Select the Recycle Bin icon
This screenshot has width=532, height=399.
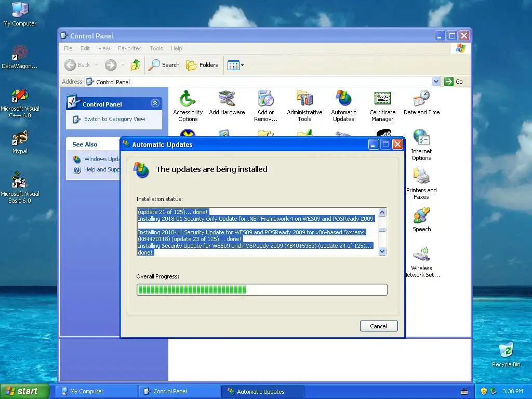[506, 354]
